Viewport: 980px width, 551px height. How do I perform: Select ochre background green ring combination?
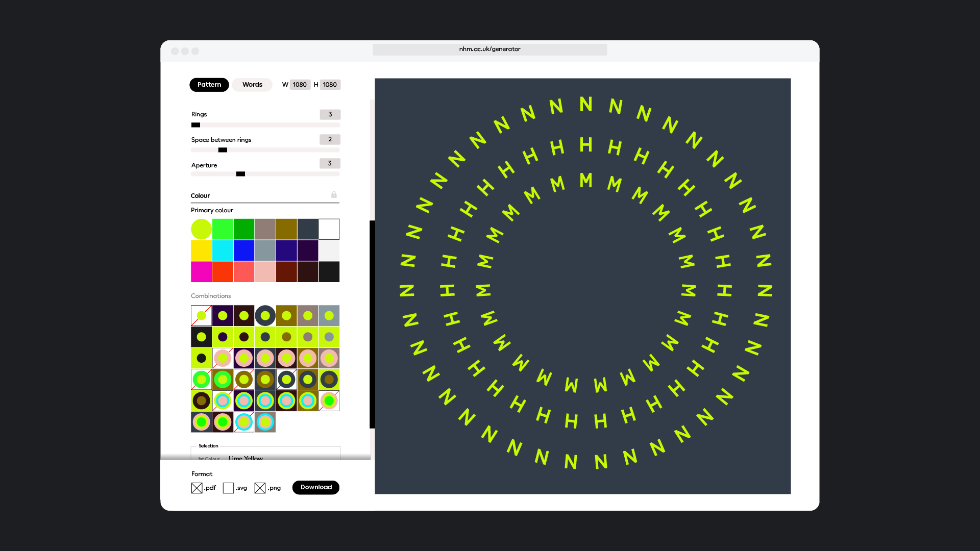coord(223,380)
